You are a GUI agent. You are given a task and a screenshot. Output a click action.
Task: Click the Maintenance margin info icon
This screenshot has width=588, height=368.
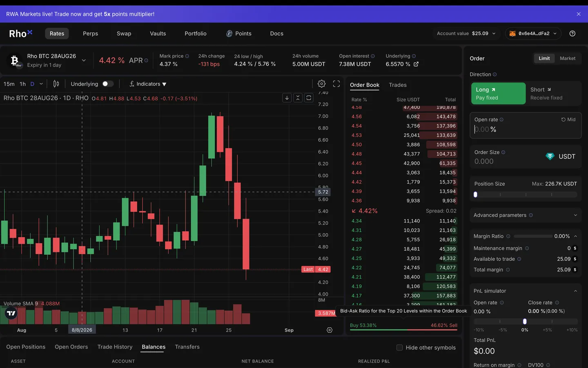(x=527, y=248)
